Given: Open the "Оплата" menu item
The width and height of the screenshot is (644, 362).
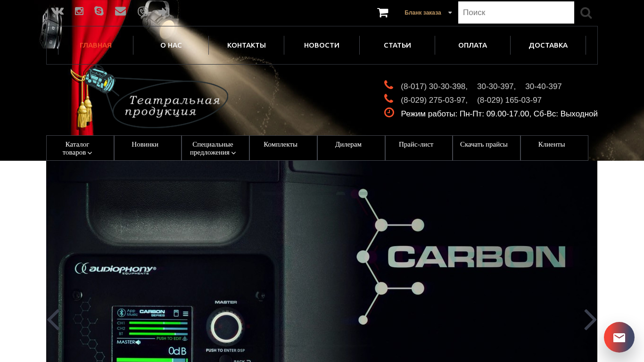Looking at the screenshot, I should point(473,45).
